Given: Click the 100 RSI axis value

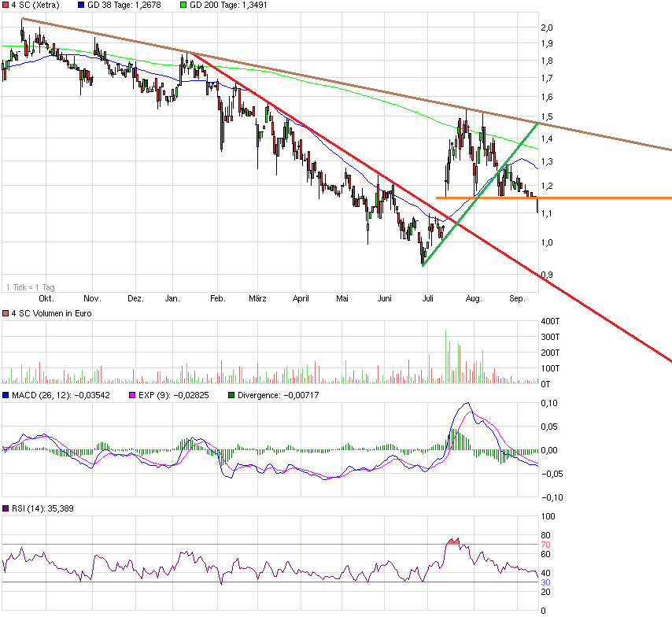Looking at the screenshot, I should 548,516.
